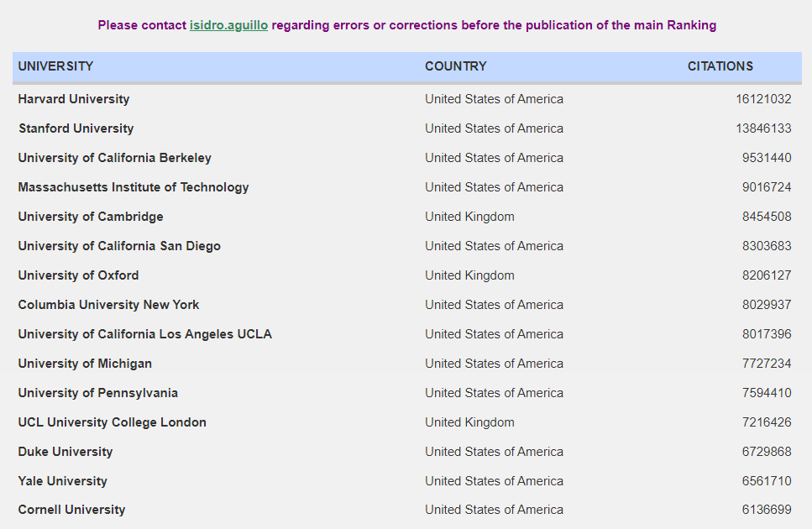Click the CITATIONS column header

720,66
